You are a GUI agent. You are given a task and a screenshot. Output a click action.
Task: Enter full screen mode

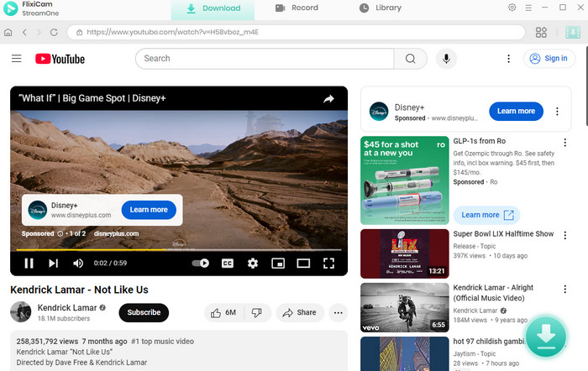click(329, 263)
